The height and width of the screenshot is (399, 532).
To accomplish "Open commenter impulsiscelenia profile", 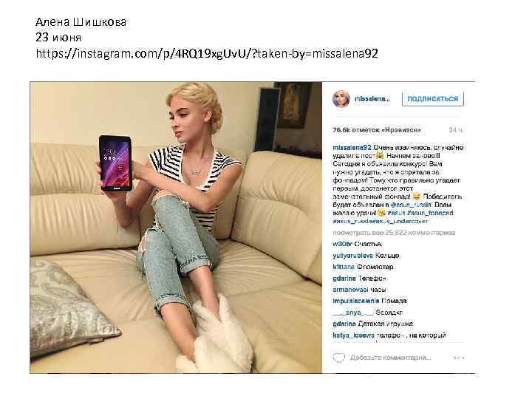I will pyautogui.click(x=356, y=301).
